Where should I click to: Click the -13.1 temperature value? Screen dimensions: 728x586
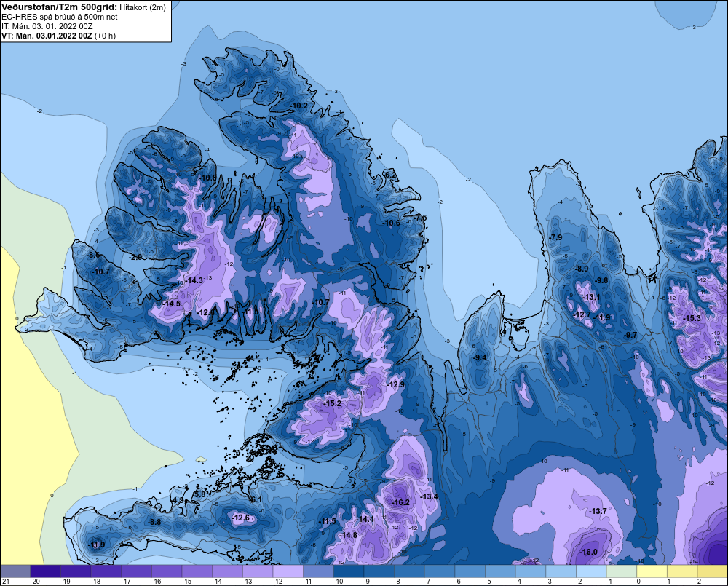[x=591, y=297]
